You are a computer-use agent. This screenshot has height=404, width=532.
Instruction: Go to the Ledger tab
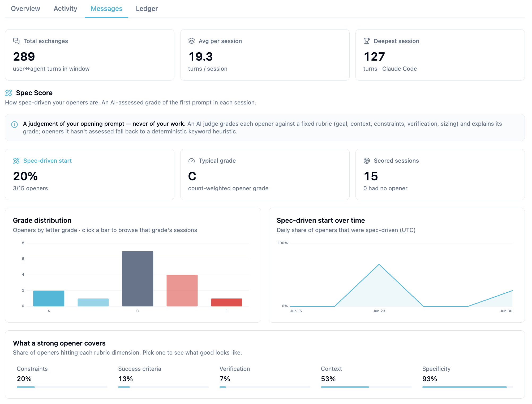[x=147, y=9]
